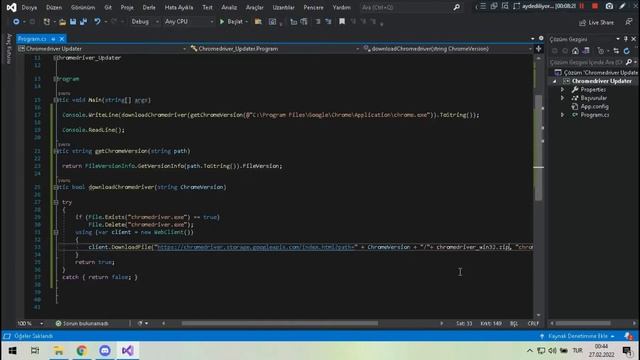Stop the screen recording with red square

click(x=595, y=6)
